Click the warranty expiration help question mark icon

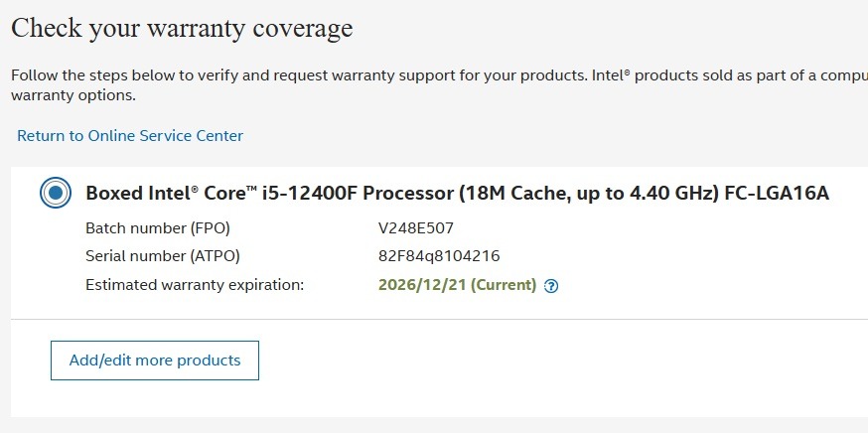click(552, 286)
